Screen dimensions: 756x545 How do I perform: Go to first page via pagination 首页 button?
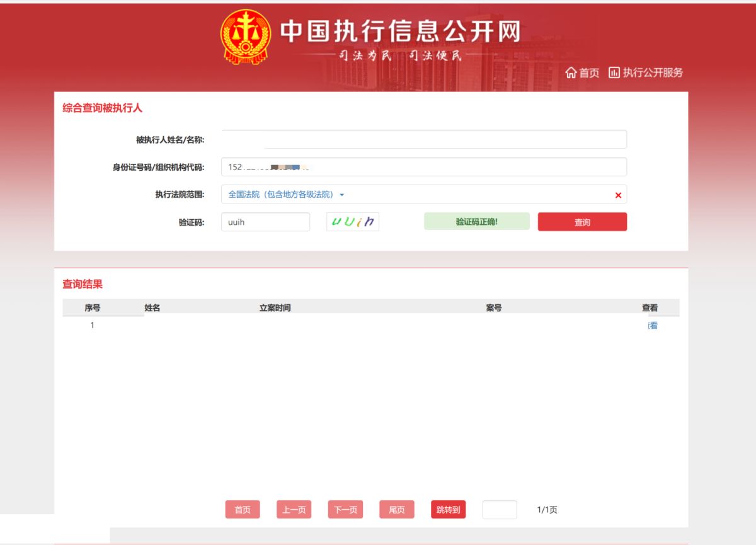pyautogui.click(x=243, y=510)
